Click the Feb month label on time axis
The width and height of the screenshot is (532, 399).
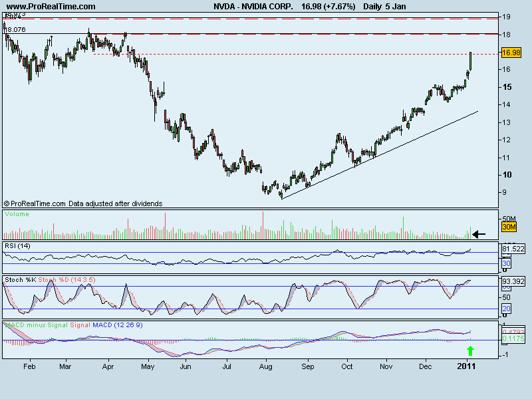coord(29,366)
